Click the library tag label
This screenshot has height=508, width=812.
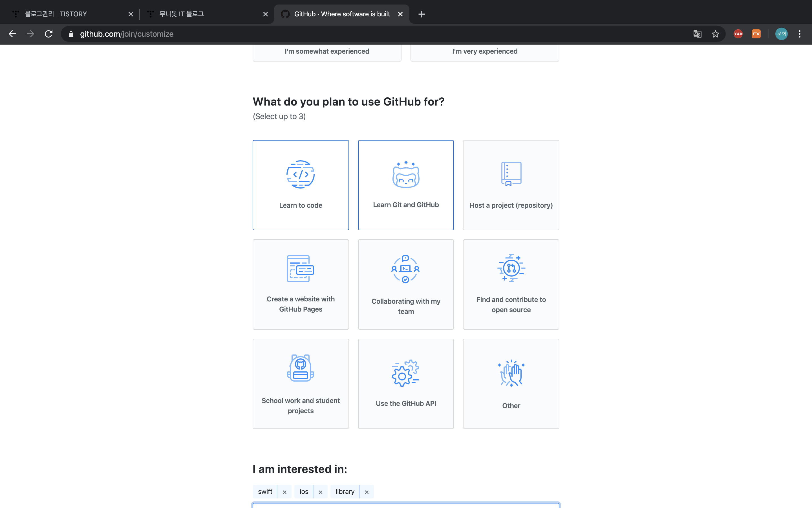(345, 492)
